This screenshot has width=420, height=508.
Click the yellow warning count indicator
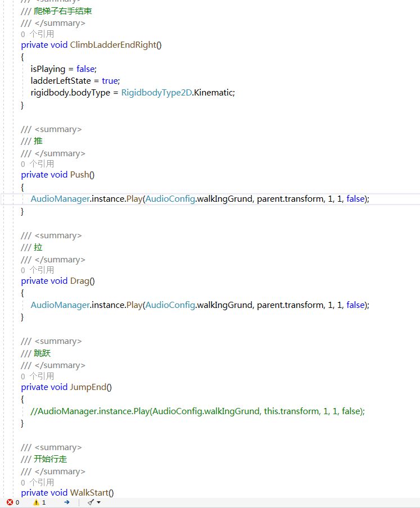coord(39,502)
